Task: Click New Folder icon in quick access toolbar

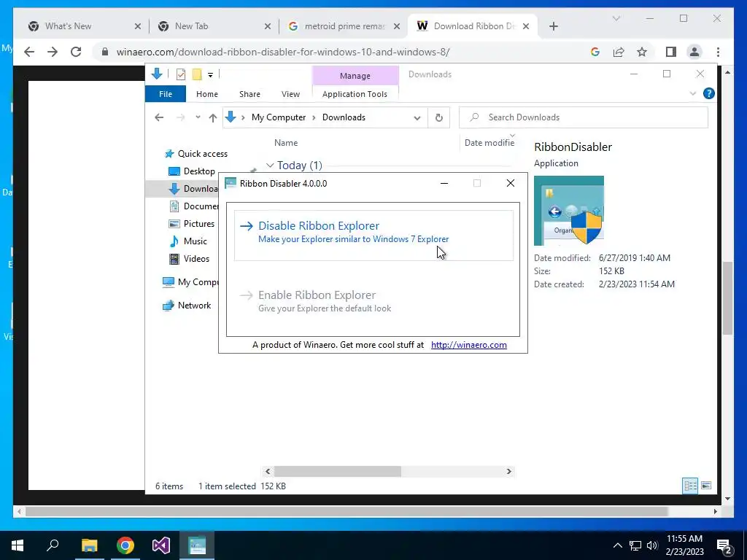Action: [196, 74]
